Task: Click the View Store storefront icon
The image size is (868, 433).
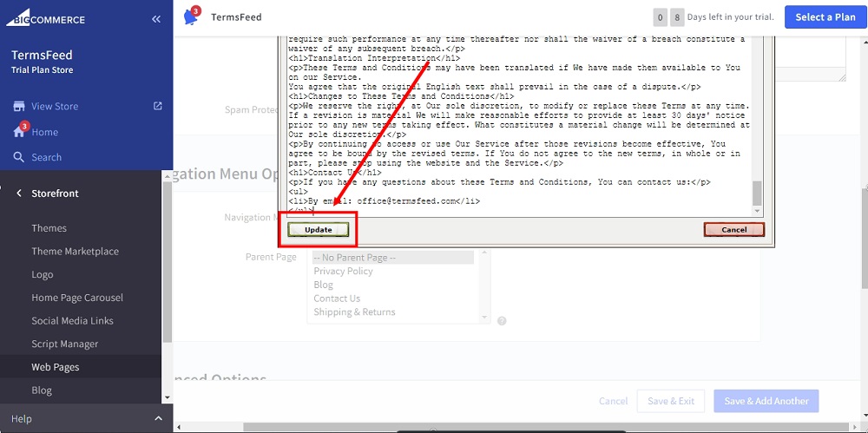Action: coord(19,107)
